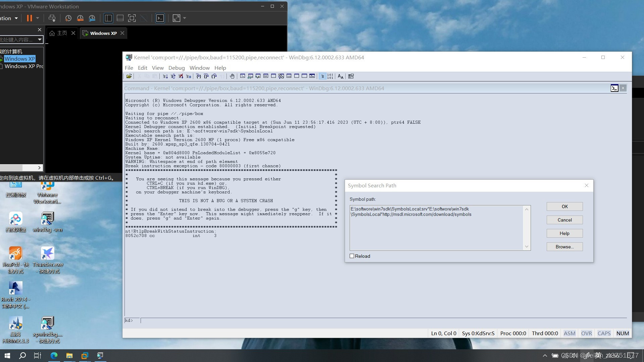Screen dimensions: 644x362
Task: Open the Memory window in WinDbg
Action: point(273,76)
